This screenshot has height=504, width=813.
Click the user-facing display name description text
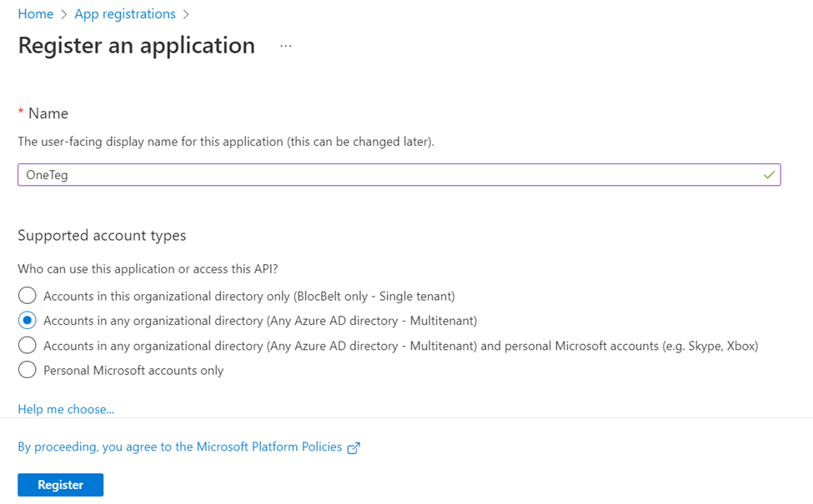226,142
